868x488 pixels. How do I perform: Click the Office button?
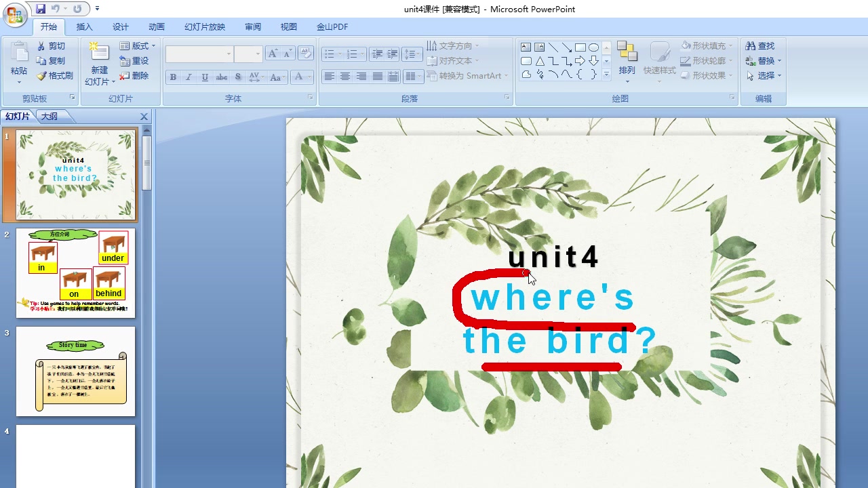coord(15,14)
